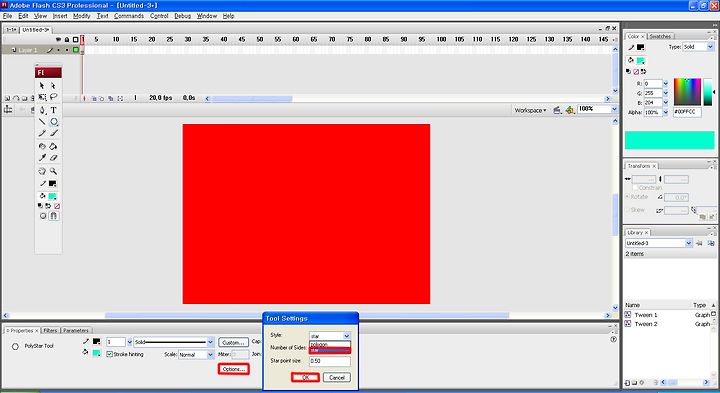Click Edit Scene icon above the stage

[557, 110]
